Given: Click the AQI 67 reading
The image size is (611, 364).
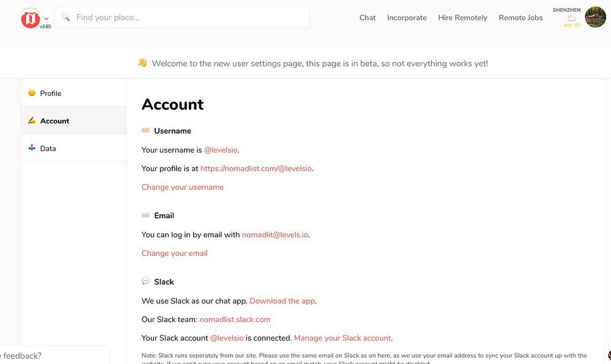Looking at the screenshot, I should [x=572, y=25].
